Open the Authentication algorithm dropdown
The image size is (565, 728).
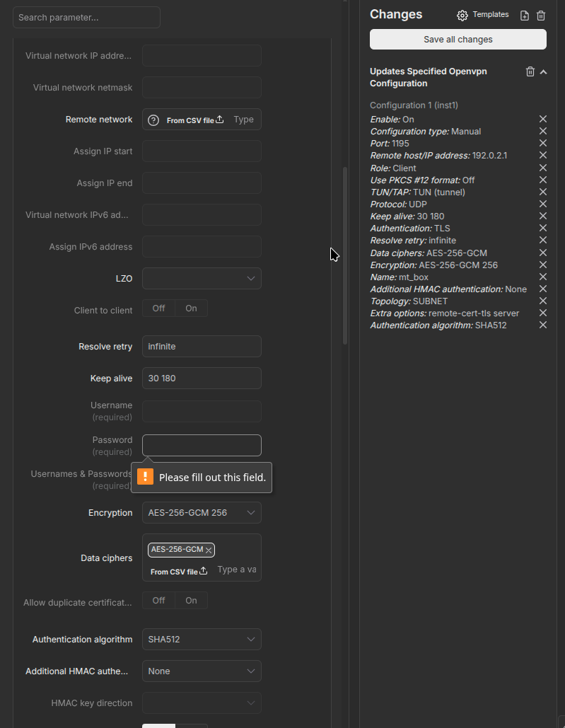coord(202,640)
